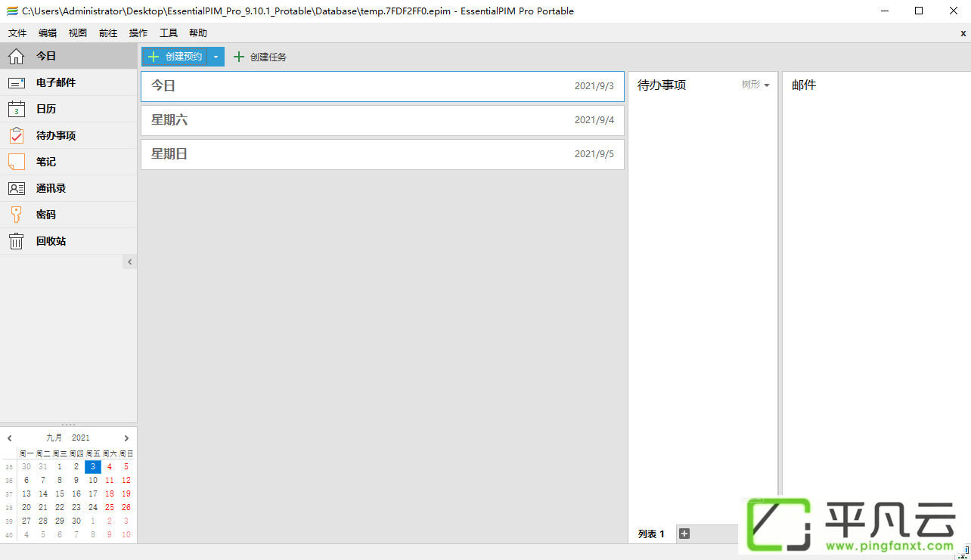Viewport: 971px width, 560px height.
Task: Select date 29 in mini calendar
Action: pos(60,521)
